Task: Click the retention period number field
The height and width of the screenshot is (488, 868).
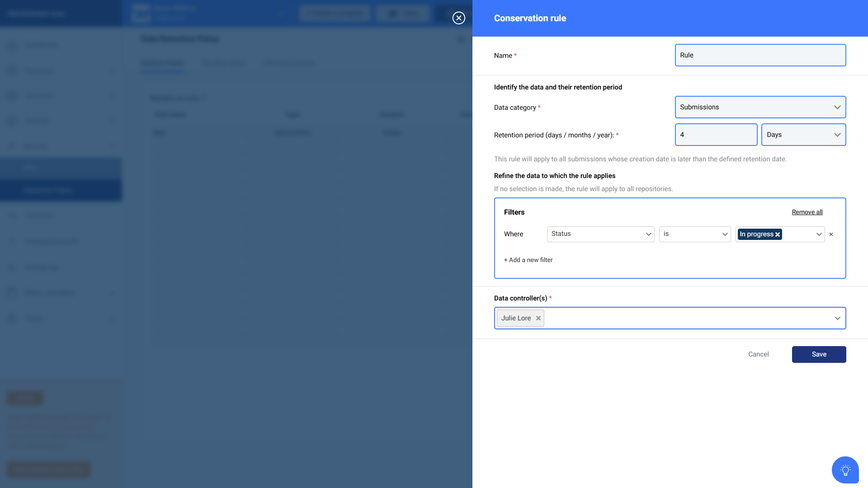Action: pyautogui.click(x=716, y=135)
